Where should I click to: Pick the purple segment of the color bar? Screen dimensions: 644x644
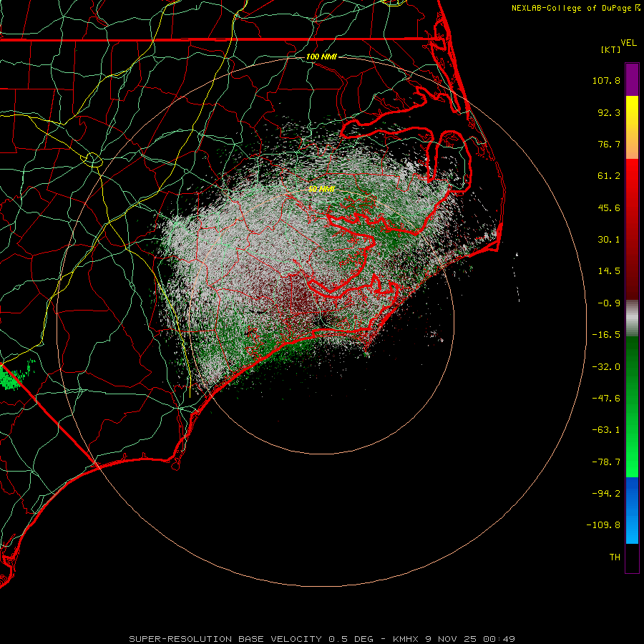coord(632,79)
